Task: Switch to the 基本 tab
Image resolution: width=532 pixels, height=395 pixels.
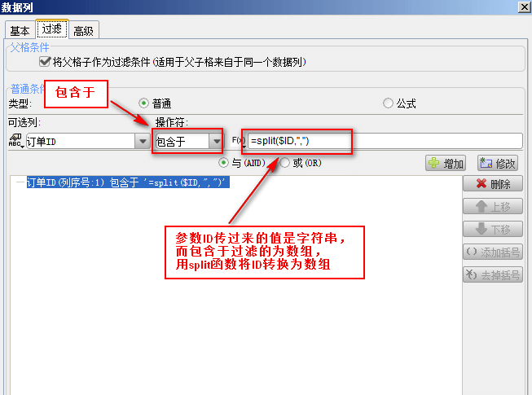Action: coord(20,31)
